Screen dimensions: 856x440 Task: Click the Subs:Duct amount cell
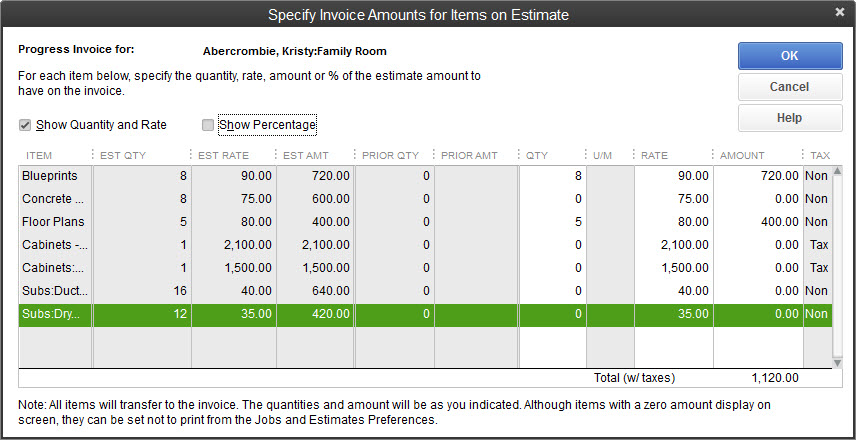click(757, 291)
